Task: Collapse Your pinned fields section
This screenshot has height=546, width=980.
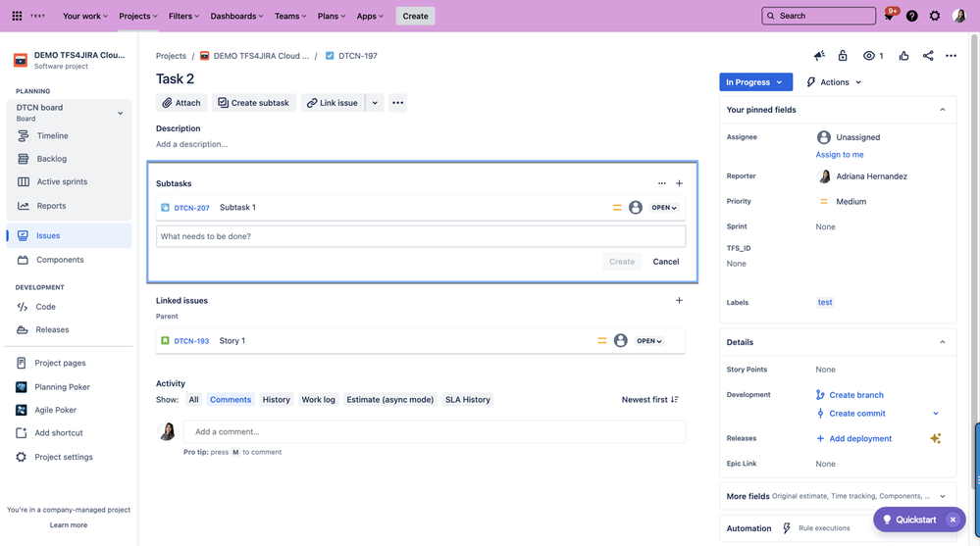Action: [x=943, y=110]
